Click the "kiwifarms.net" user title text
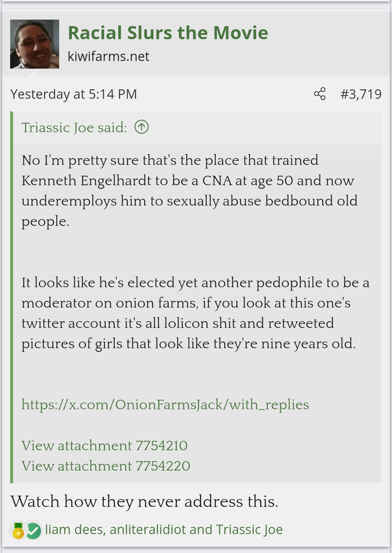Viewport: 392px width, 553px height. click(109, 56)
